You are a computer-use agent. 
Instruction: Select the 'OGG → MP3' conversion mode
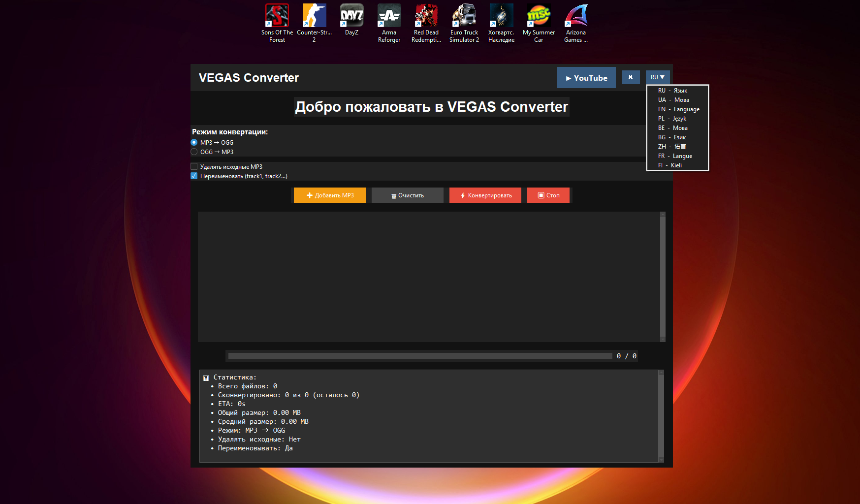(x=194, y=152)
